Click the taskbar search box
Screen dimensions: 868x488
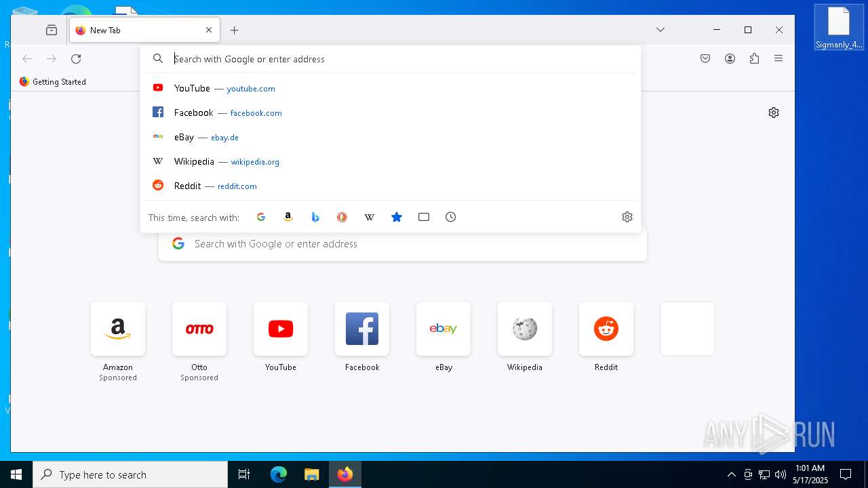130,474
